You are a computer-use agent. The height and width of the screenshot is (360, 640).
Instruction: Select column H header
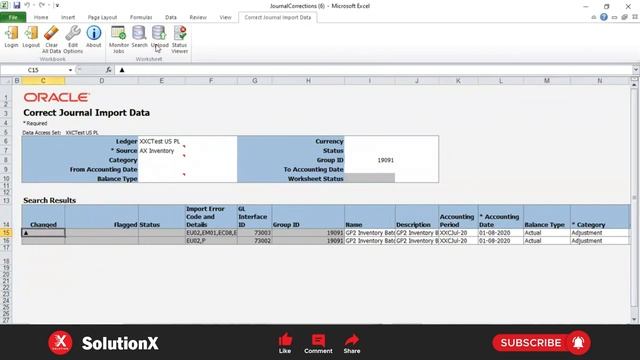tap(308, 81)
